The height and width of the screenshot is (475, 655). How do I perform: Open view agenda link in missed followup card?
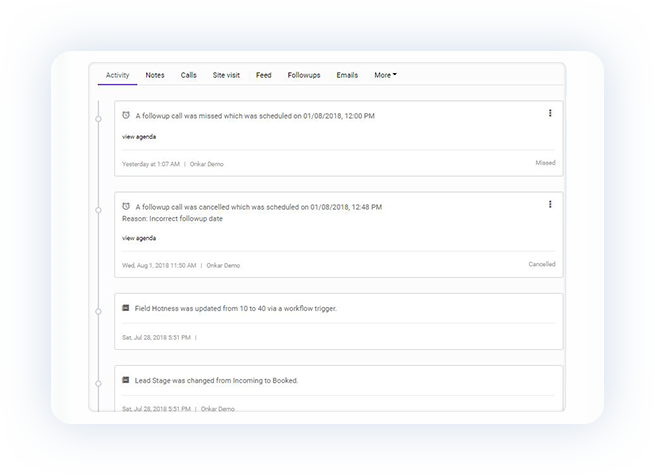click(139, 137)
